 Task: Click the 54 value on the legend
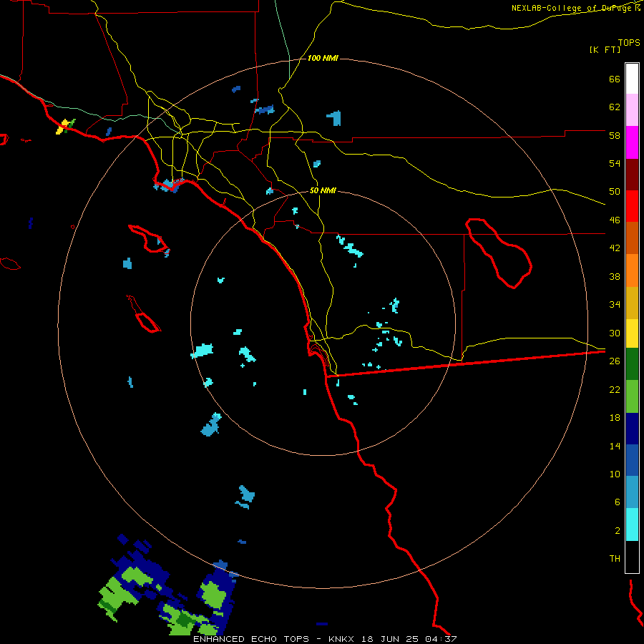[x=615, y=163]
